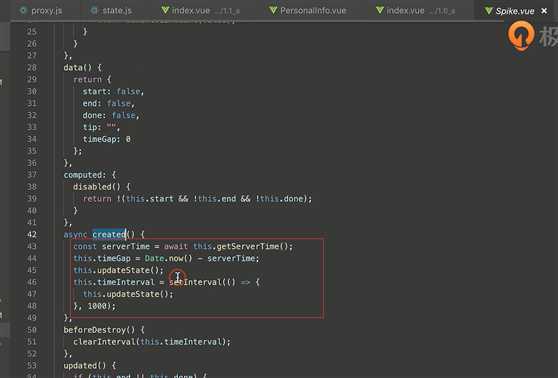The height and width of the screenshot is (378, 558).
Task: Click the 'disabled() {' method name
Action: [x=102, y=187]
